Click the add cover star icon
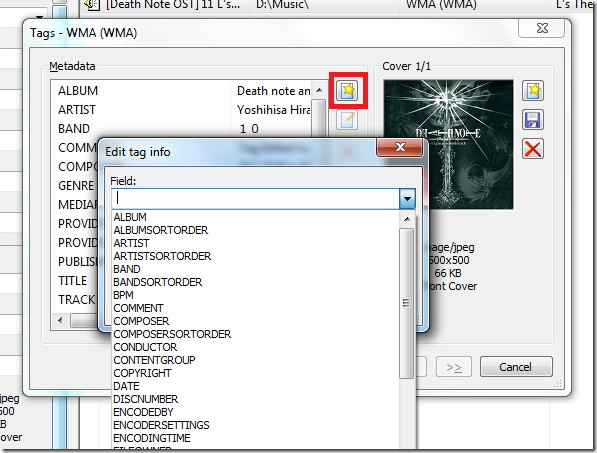The width and height of the screenshot is (597, 453). point(533,91)
